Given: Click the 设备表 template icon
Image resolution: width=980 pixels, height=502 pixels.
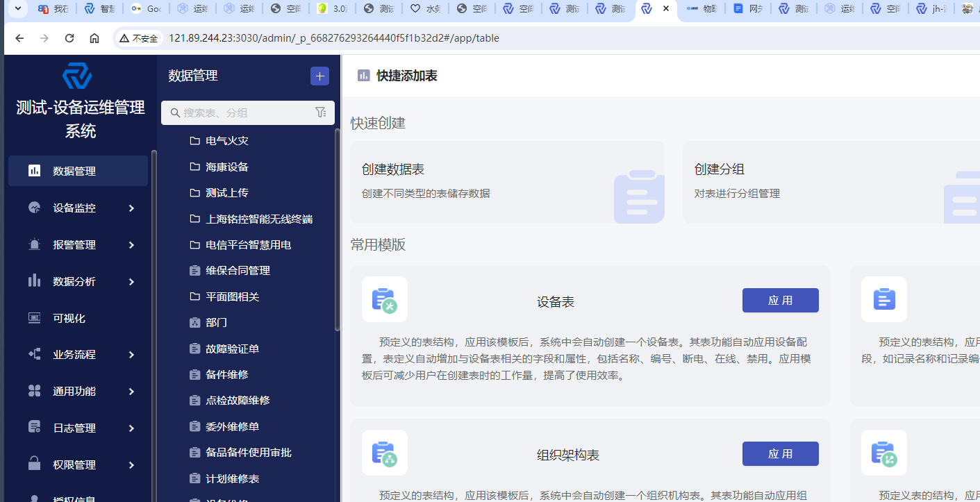Looking at the screenshot, I should pyautogui.click(x=385, y=299).
